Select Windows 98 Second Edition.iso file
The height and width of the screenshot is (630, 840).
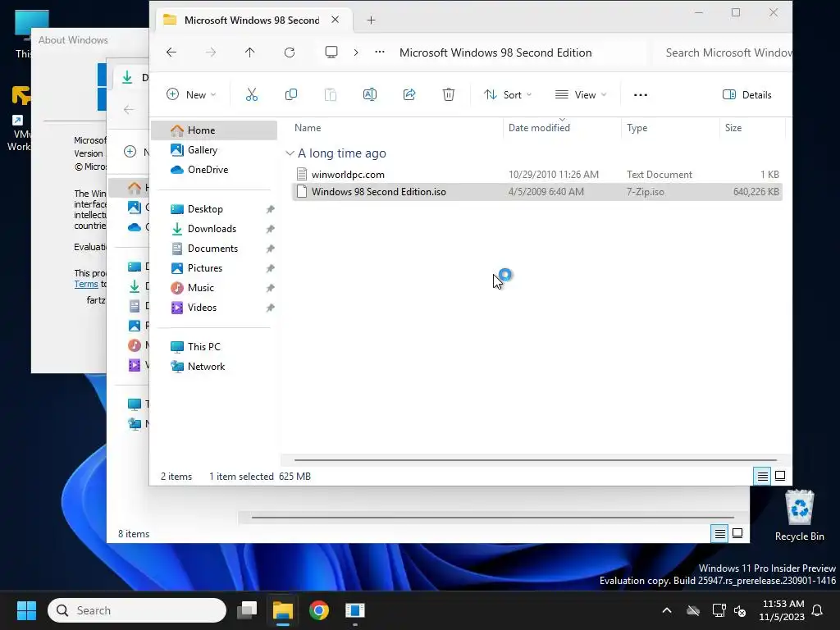537,192
